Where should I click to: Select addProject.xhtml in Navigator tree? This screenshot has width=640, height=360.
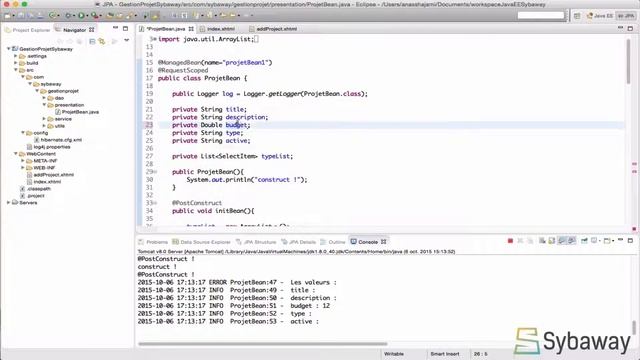point(50,175)
